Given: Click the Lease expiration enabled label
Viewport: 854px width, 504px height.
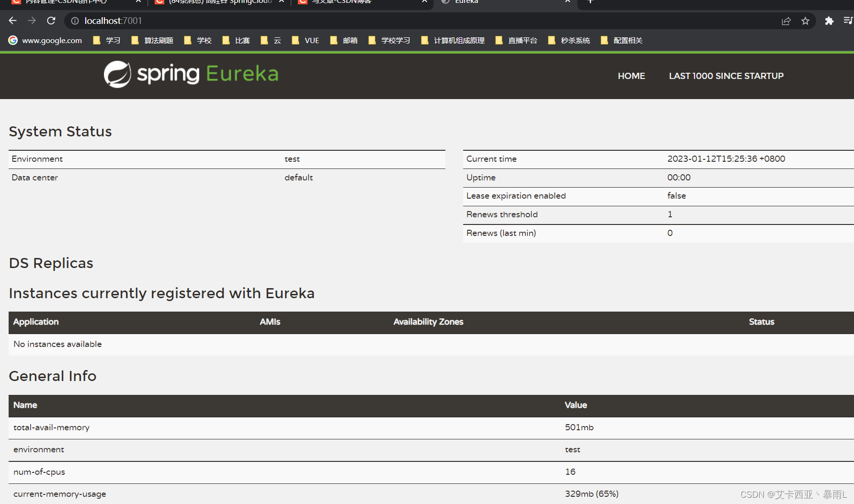Looking at the screenshot, I should 516,196.
